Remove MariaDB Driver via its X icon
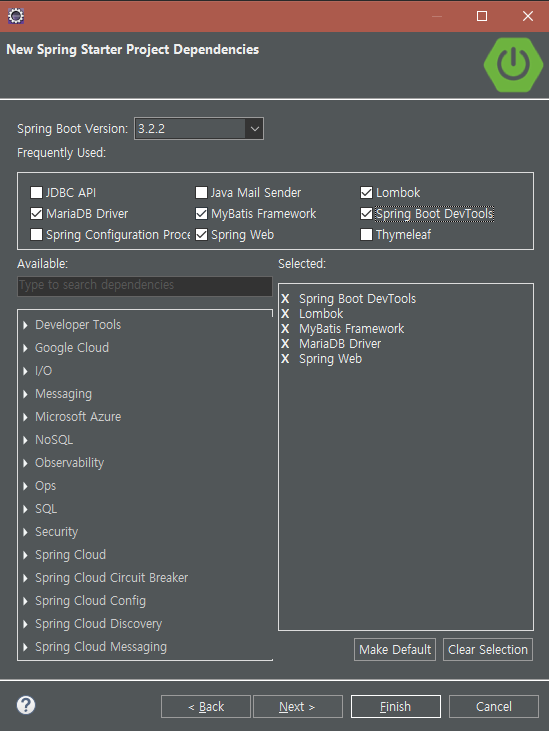The height and width of the screenshot is (731, 549). click(285, 344)
